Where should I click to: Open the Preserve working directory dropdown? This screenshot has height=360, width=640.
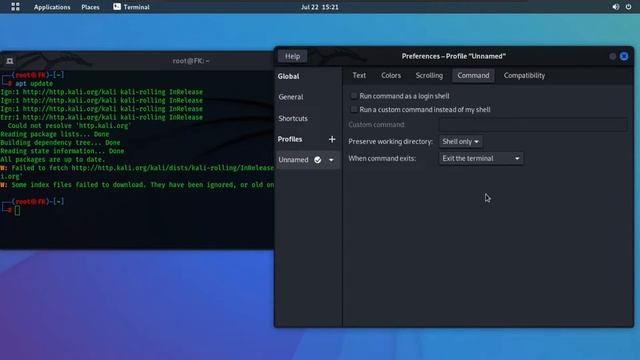pos(460,142)
